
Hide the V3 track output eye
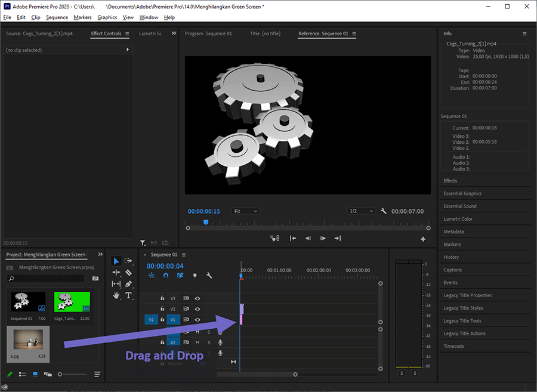click(x=197, y=298)
